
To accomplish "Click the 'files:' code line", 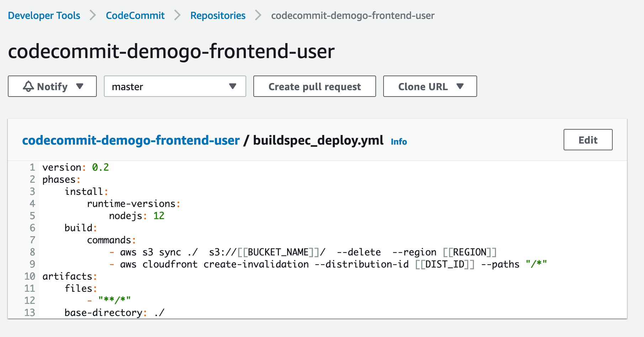I will coord(81,288).
